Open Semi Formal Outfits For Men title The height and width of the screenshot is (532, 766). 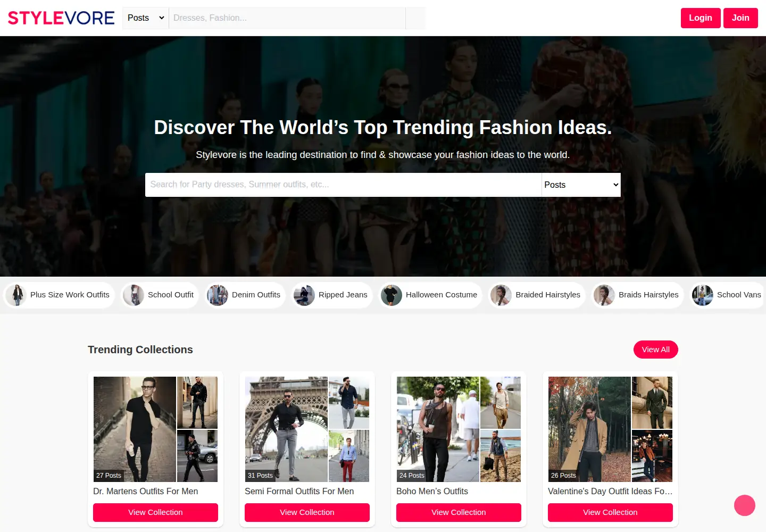click(299, 492)
